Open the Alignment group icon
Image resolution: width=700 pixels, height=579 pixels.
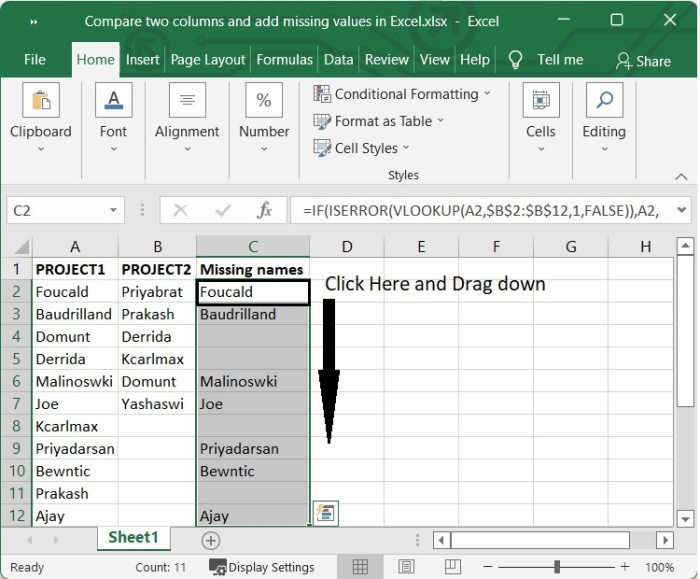pos(187,101)
